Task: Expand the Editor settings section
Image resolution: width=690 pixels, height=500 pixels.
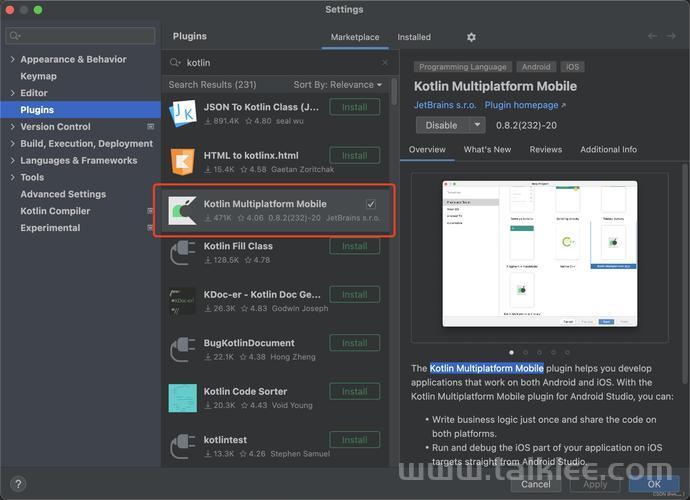Action: 12,93
